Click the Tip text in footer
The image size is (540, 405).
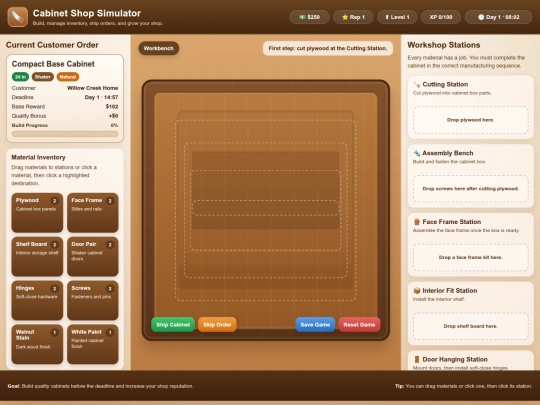pos(463,386)
